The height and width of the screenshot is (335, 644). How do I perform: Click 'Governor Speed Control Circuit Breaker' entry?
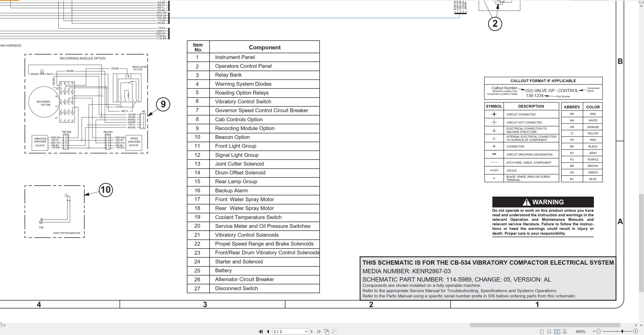point(261,110)
